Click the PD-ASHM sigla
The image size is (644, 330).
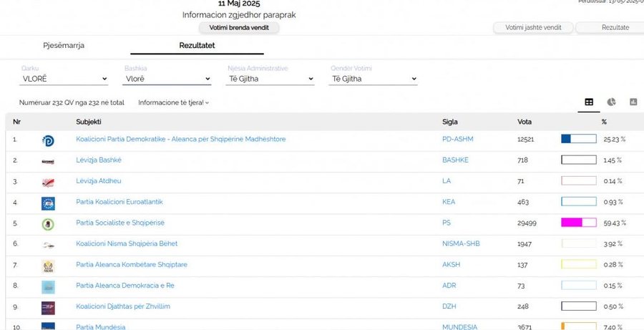tap(457, 140)
